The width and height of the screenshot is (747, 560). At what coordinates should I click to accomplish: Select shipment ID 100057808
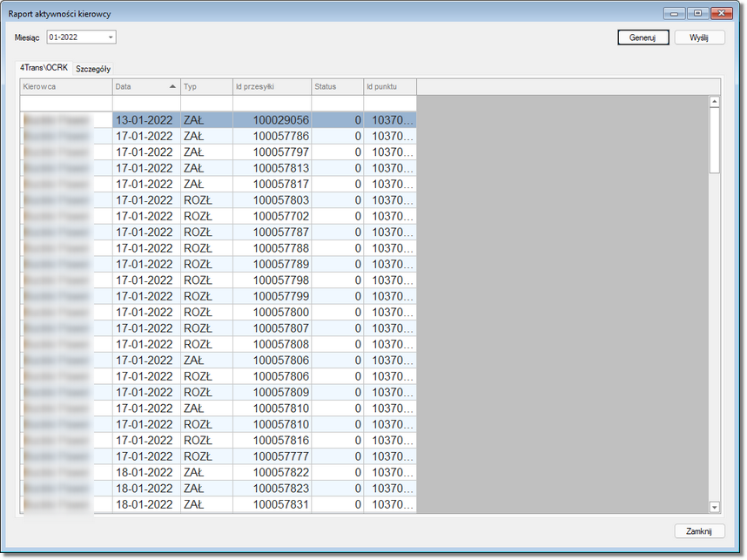272,344
